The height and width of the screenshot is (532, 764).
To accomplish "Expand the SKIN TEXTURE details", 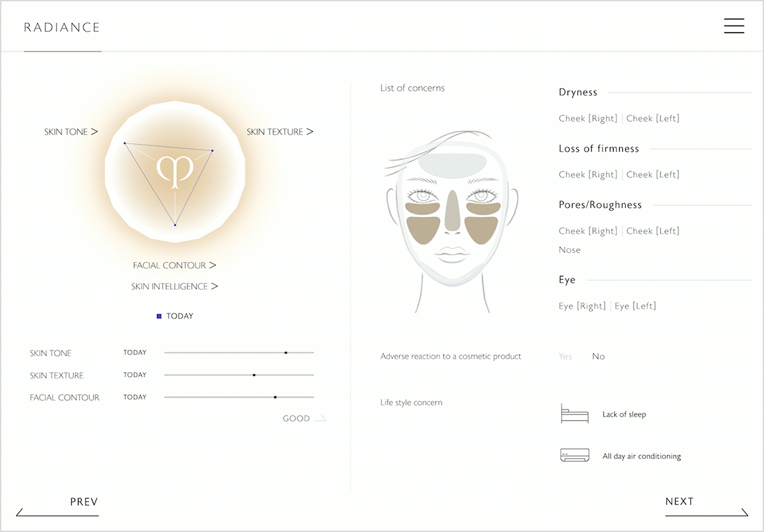I will [280, 132].
